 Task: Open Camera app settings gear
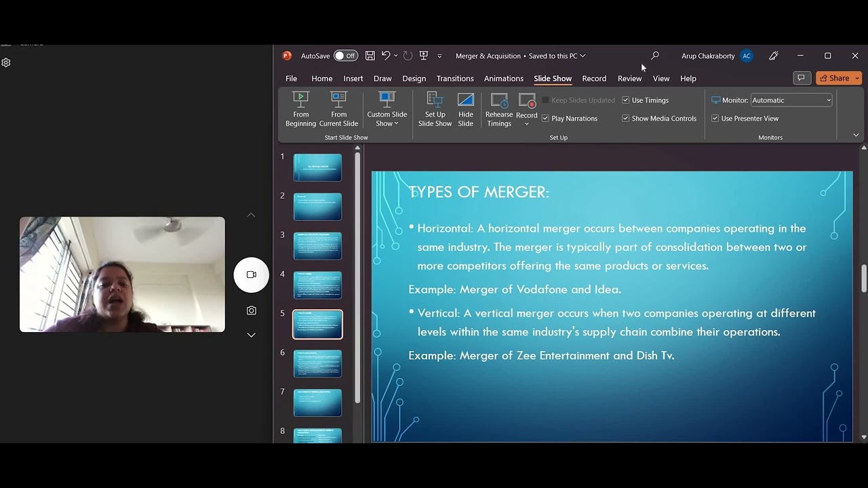[x=6, y=62]
